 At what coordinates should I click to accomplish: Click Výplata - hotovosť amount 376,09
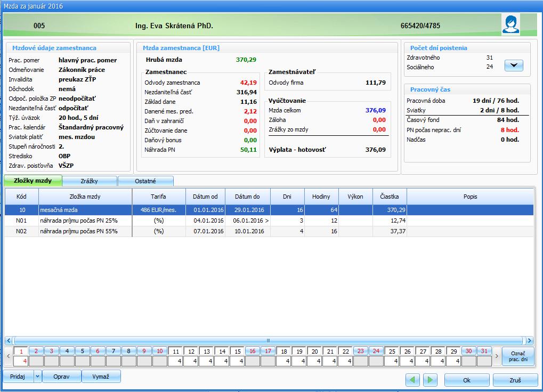click(375, 150)
